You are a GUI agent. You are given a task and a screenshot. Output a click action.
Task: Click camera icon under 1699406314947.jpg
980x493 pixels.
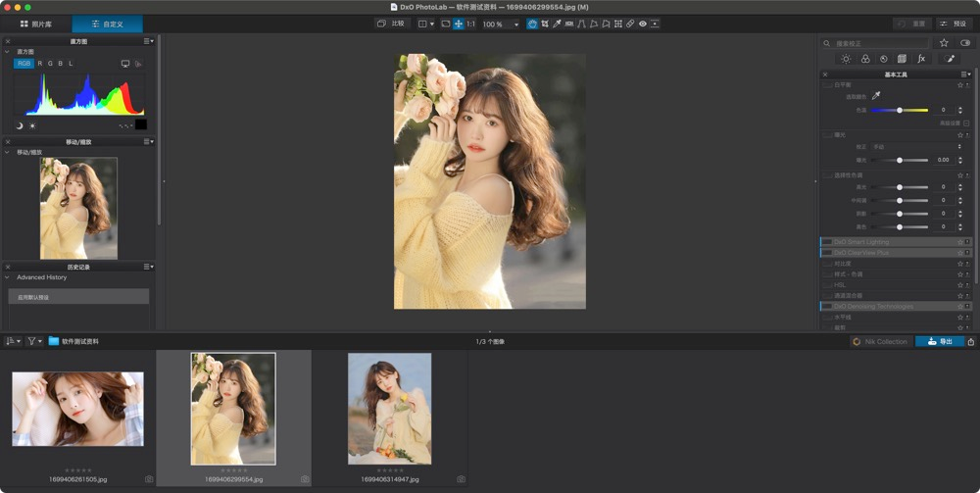pyautogui.click(x=461, y=479)
